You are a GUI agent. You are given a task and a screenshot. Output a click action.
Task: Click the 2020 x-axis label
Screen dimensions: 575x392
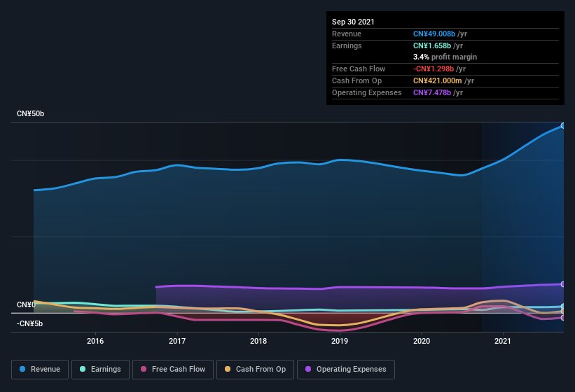tap(422, 341)
